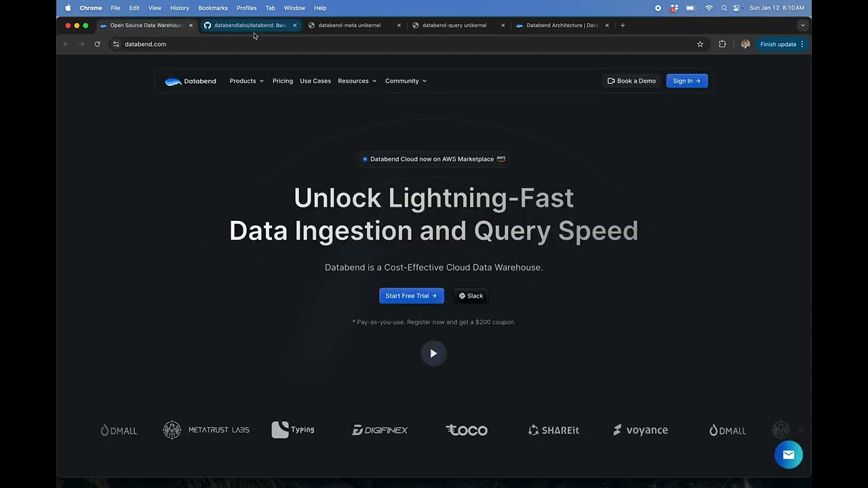Reload the current page
The width and height of the screenshot is (868, 488).
pyautogui.click(x=98, y=44)
